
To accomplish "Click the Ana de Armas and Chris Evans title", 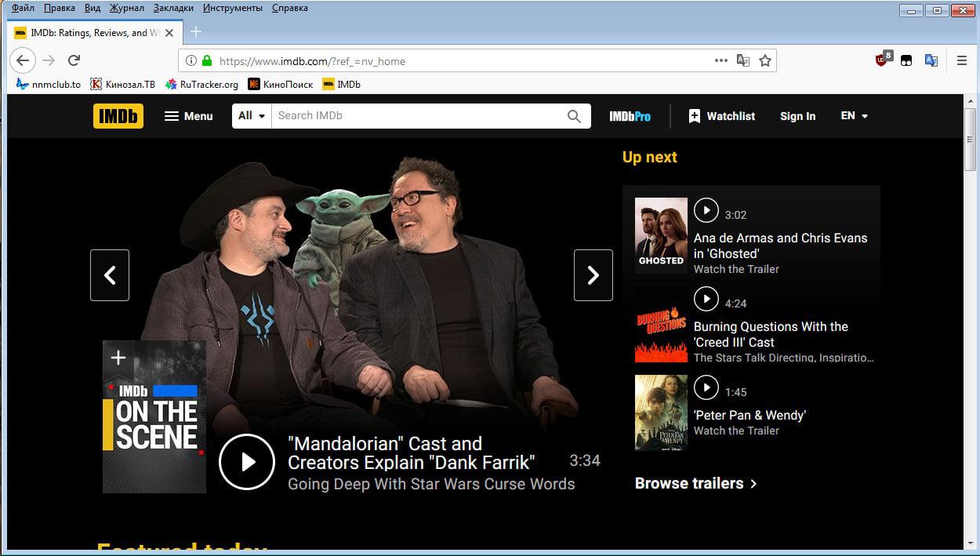I will point(781,245).
